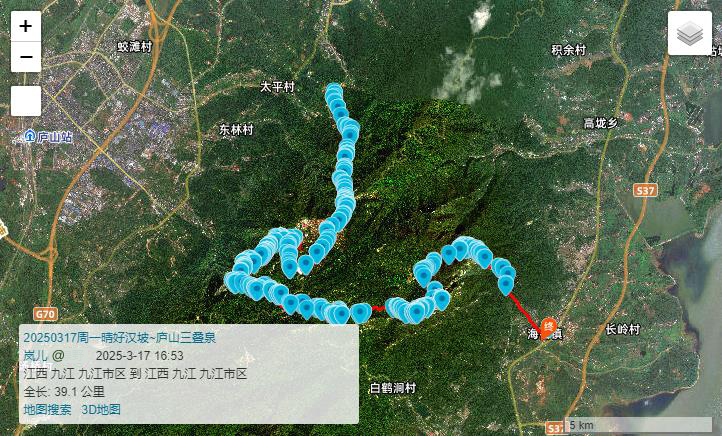This screenshot has height=436, width=722.
Task: Zoom out with the minus button
Action: tap(26, 57)
